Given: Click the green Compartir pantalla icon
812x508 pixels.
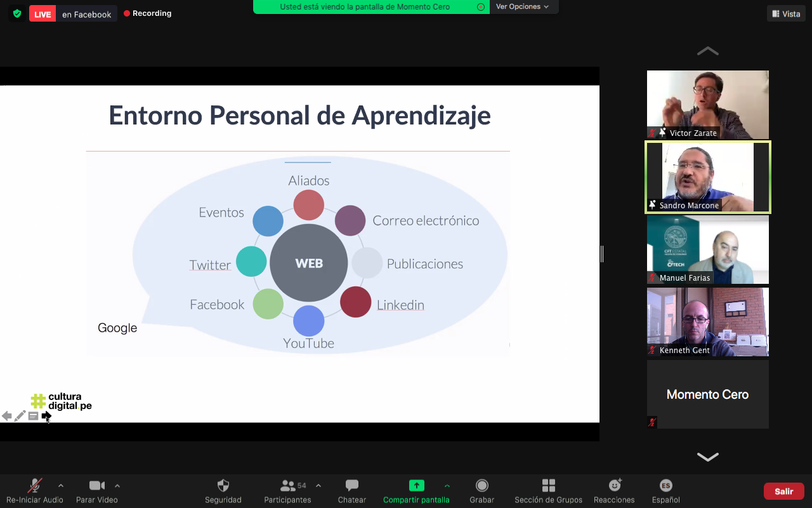Looking at the screenshot, I should [x=416, y=486].
